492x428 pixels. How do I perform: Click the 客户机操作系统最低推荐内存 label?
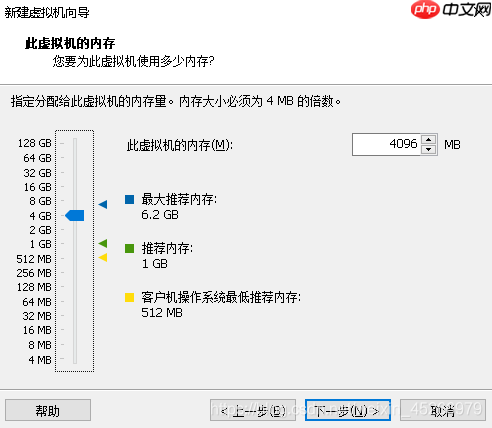[221, 297]
